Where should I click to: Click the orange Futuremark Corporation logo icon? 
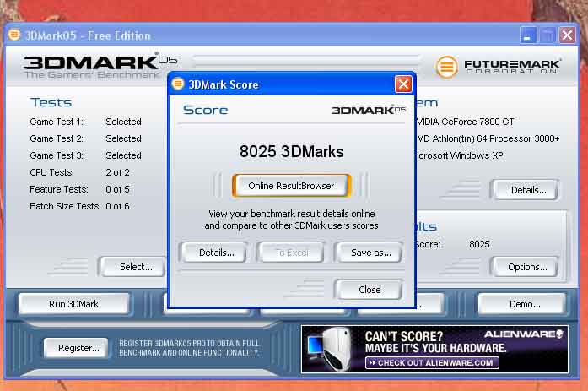coord(446,67)
